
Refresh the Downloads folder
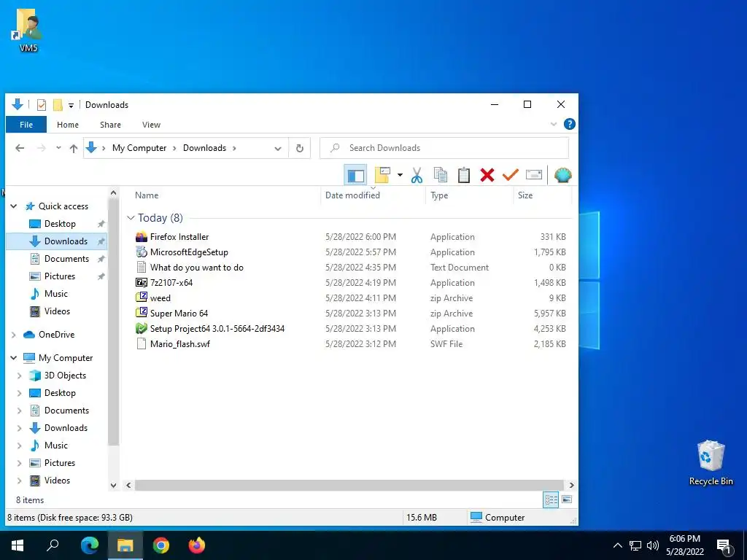(300, 148)
